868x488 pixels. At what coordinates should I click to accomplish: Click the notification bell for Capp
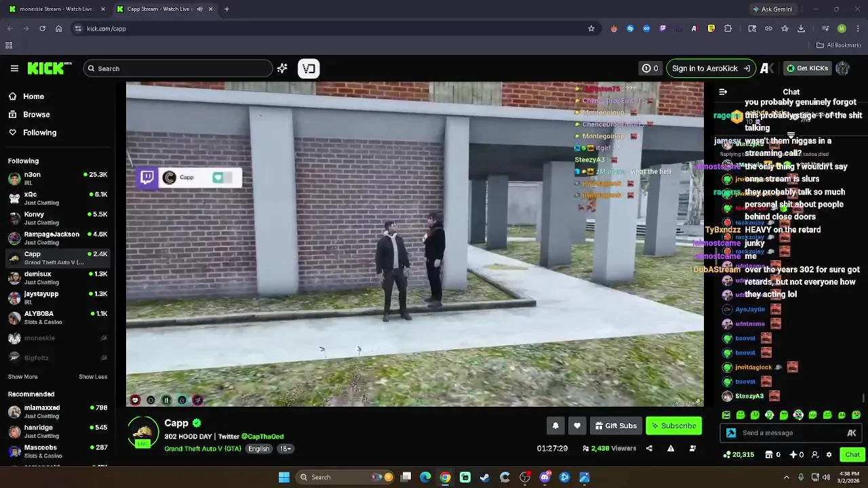click(555, 426)
